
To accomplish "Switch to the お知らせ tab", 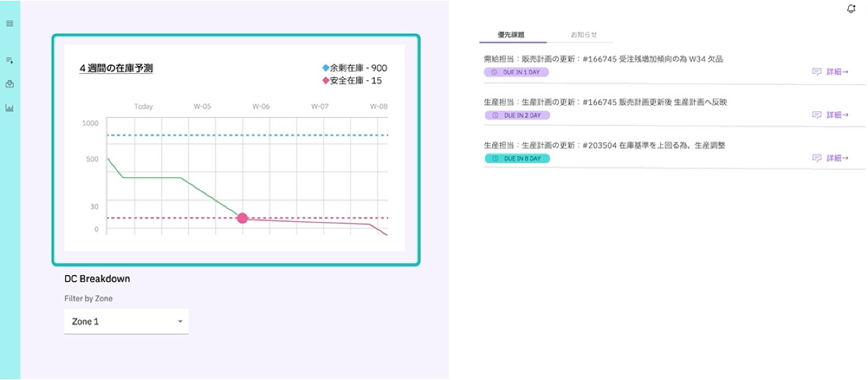I will coord(584,35).
